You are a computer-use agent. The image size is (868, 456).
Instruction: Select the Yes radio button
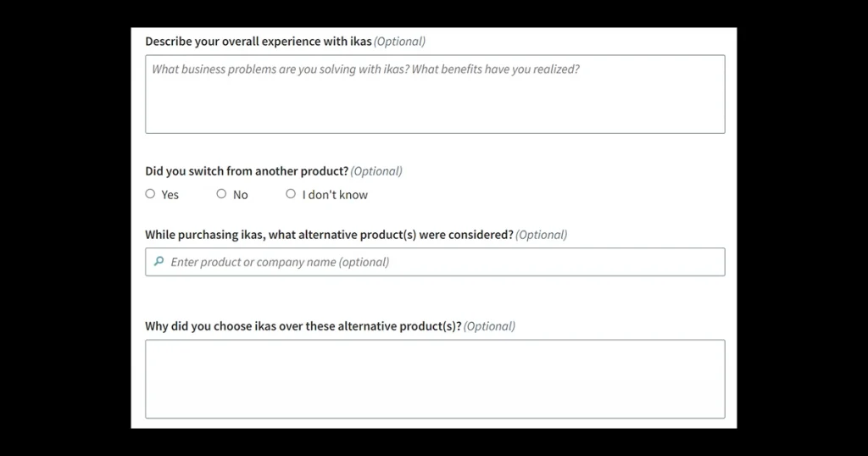pyautogui.click(x=150, y=194)
